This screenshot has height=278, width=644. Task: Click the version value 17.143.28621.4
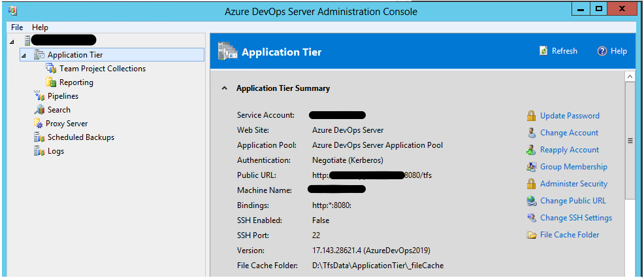(x=371, y=251)
